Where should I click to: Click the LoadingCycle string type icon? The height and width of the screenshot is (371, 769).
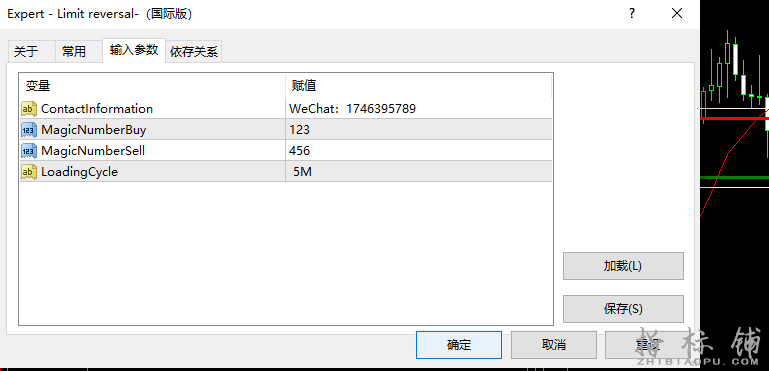coord(29,172)
